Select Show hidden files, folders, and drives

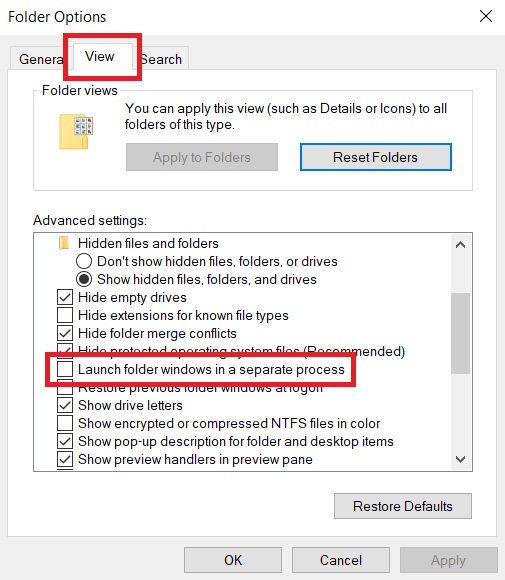[x=84, y=279]
